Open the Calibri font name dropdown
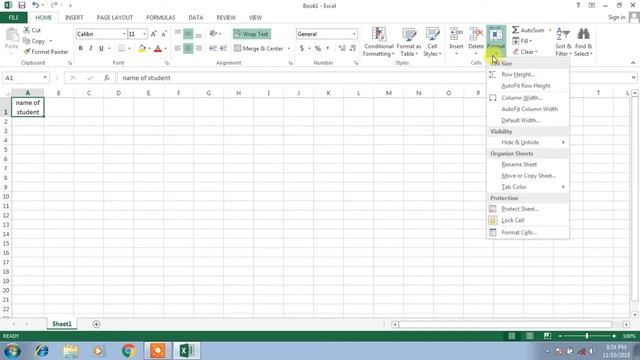The width and height of the screenshot is (640, 360). tap(124, 34)
